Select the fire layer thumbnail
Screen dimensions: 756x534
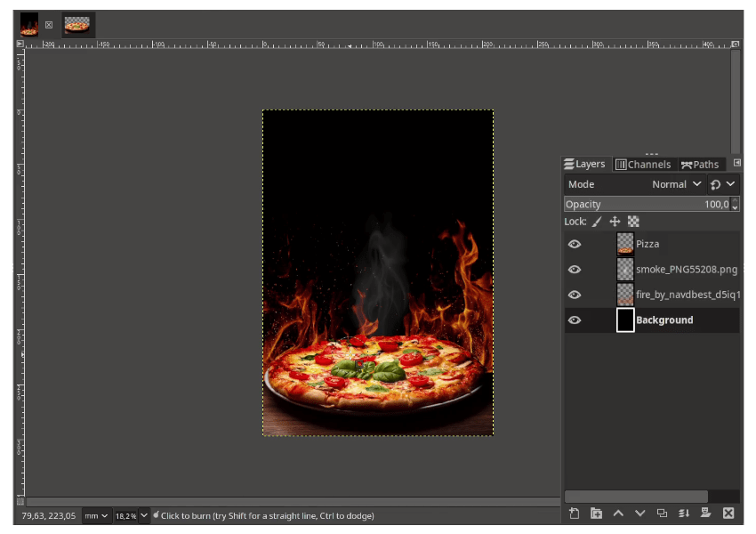click(625, 295)
